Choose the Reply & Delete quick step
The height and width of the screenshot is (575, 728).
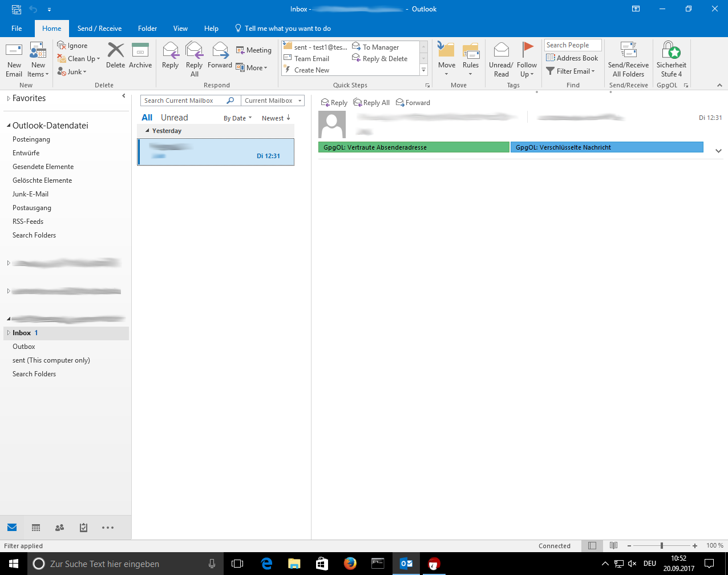(380, 59)
